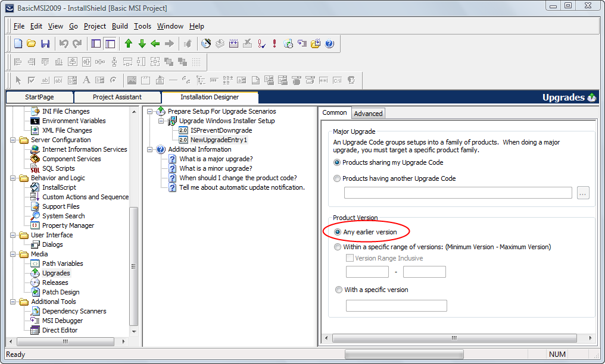
Task: Click the browse button beside Upgrade Code field
Action: point(583,193)
